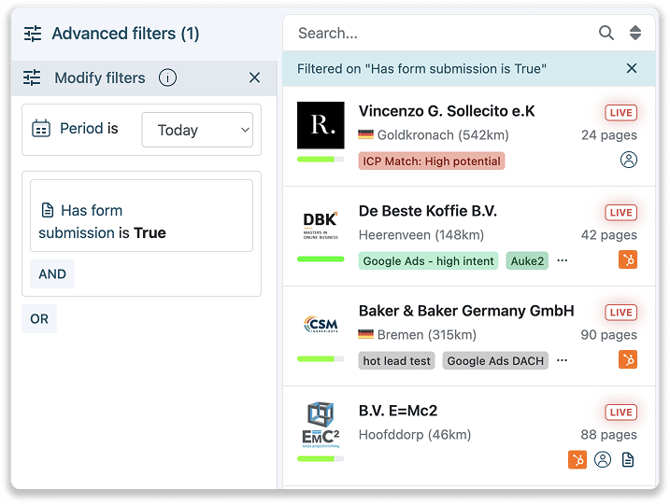Click the AND button to add condition
This screenshot has width=670, height=504.
52,274
